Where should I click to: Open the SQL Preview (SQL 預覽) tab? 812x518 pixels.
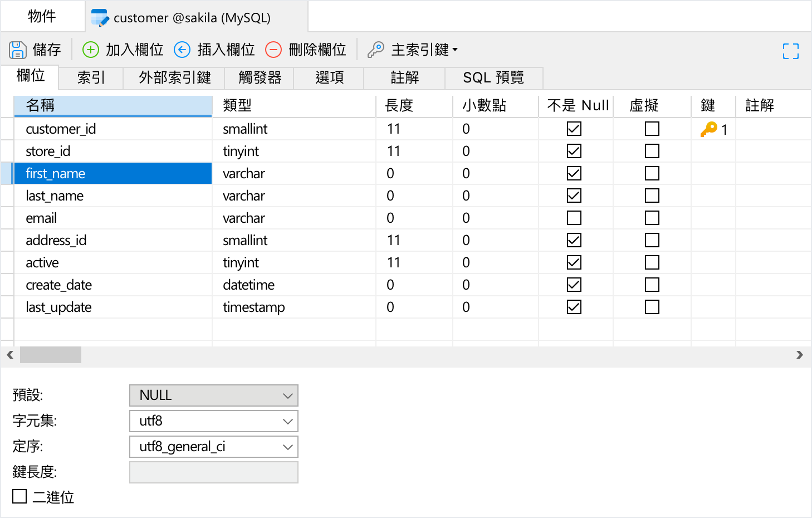[493, 78]
